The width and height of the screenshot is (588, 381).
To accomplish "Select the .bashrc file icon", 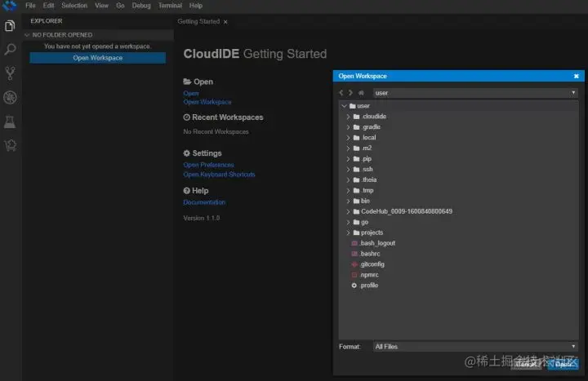I will click(354, 254).
